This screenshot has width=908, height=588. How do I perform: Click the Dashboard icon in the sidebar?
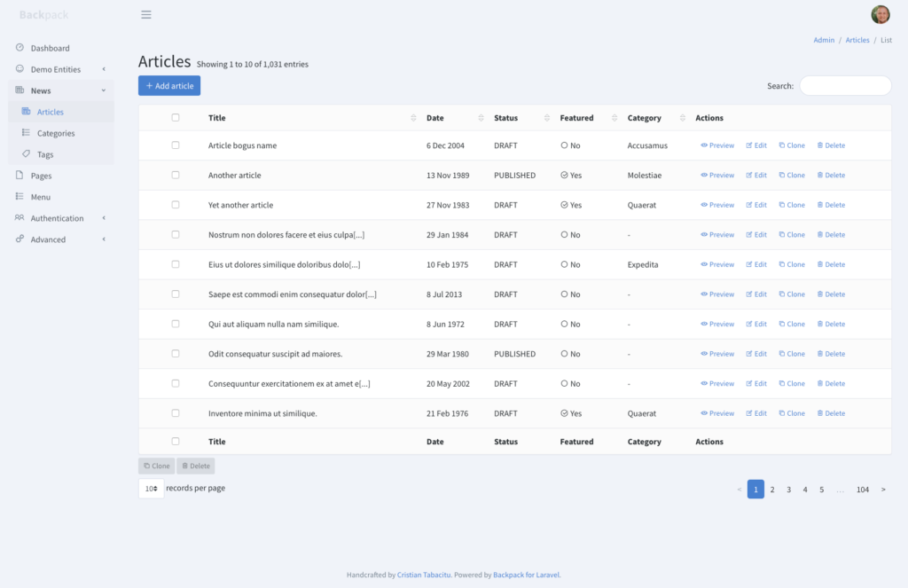pos(20,48)
